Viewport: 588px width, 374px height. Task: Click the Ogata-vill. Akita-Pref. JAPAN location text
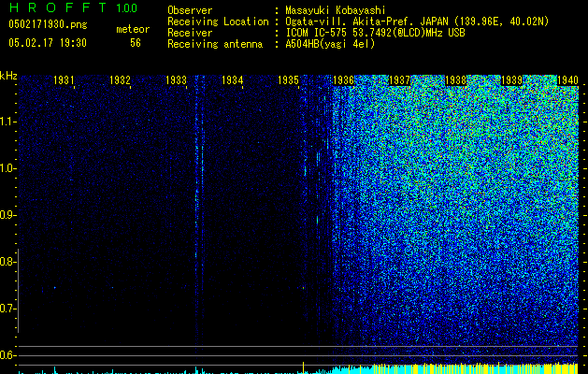click(417, 22)
